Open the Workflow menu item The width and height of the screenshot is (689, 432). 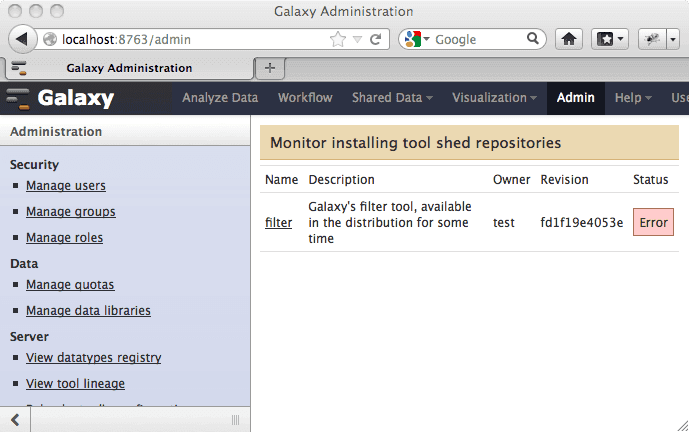(305, 98)
